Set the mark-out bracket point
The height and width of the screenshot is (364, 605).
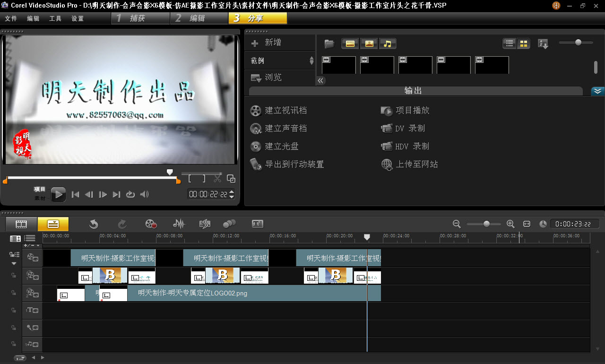[x=204, y=179]
